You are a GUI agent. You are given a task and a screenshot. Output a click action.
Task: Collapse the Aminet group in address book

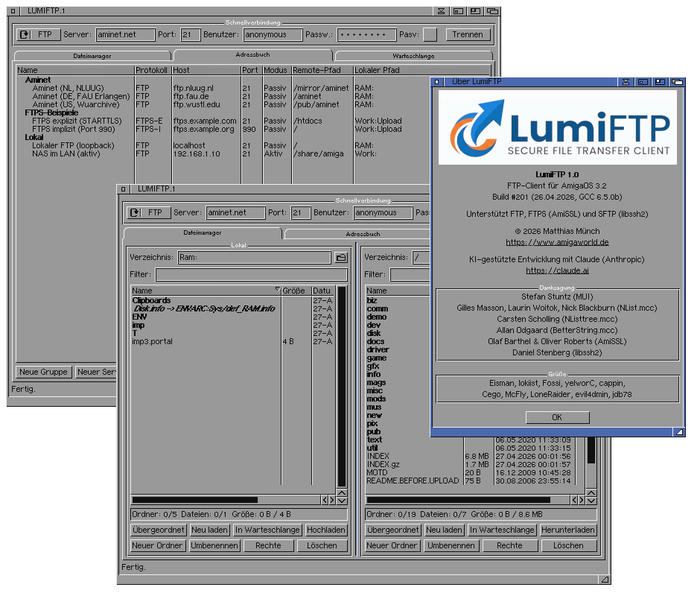pos(37,80)
